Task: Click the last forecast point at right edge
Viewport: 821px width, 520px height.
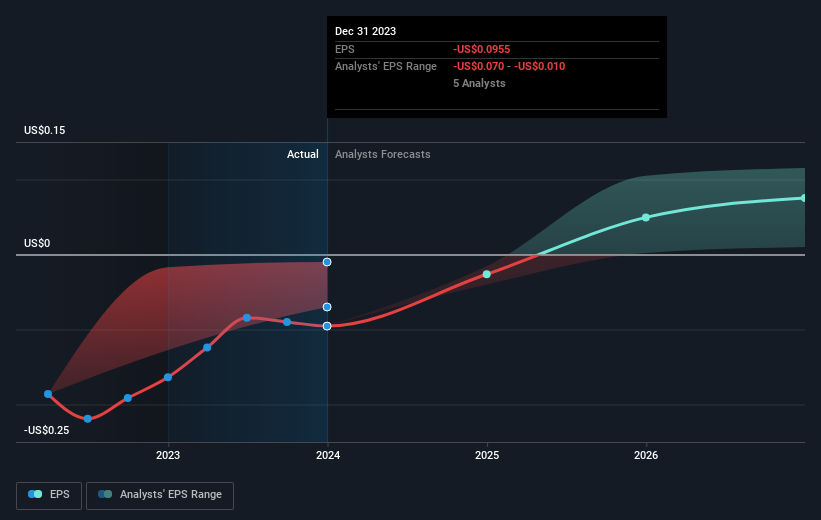Action: pyautogui.click(x=804, y=198)
